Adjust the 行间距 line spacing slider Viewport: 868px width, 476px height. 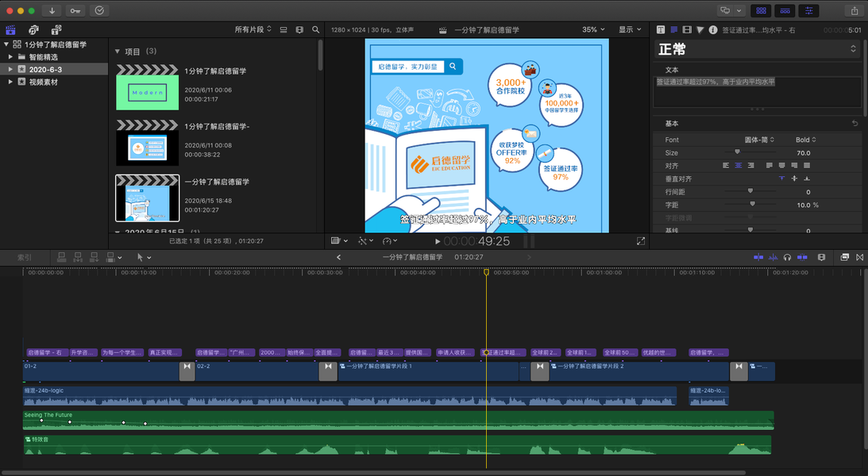(750, 190)
